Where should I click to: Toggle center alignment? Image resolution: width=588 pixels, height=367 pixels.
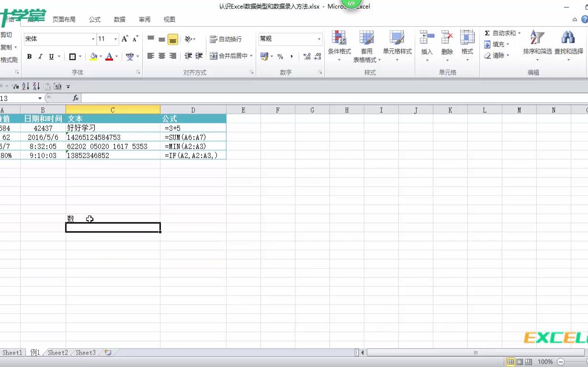point(161,56)
